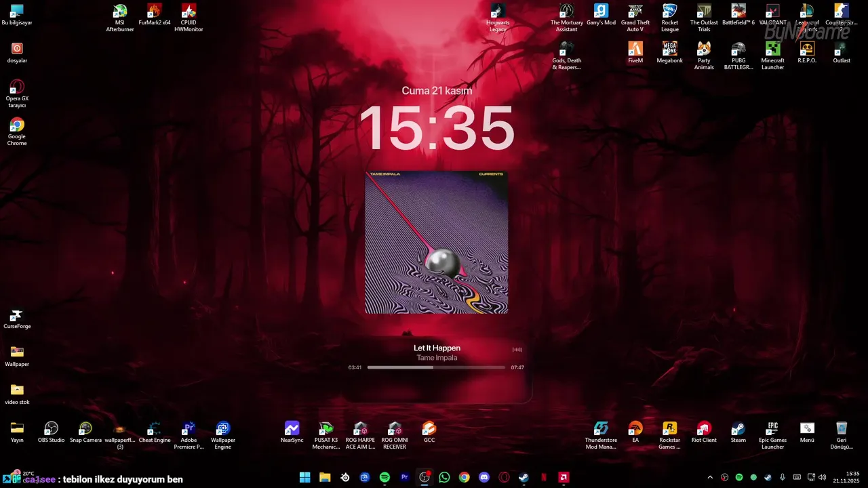
Task: Select PUBG BATTLEGROUNDS desktop icon
Action: [738, 56]
